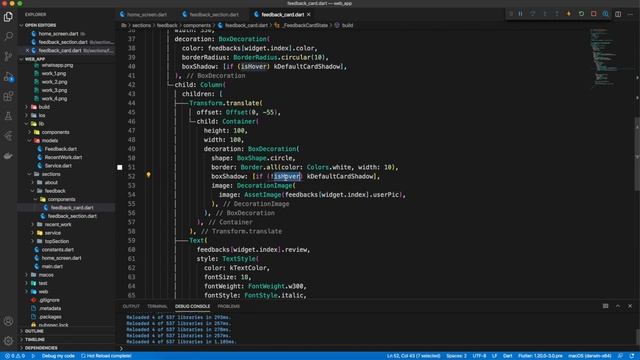Expand the recent_work folder
Screen dimensions: 640x360
coord(58,224)
